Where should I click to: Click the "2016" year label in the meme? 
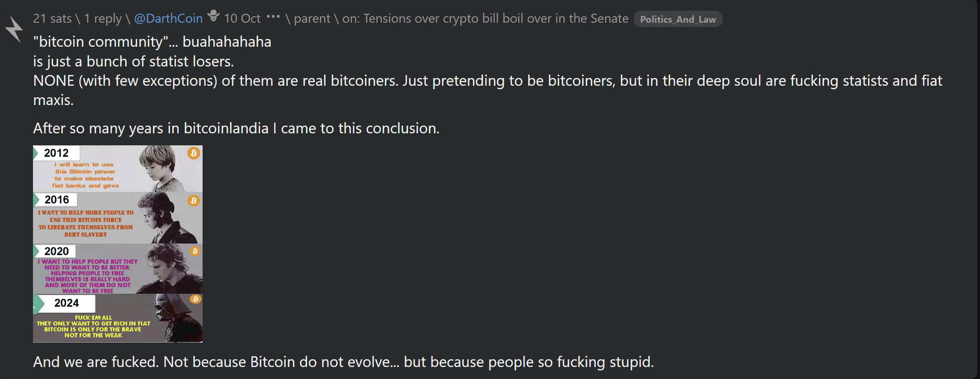click(57, 200)
